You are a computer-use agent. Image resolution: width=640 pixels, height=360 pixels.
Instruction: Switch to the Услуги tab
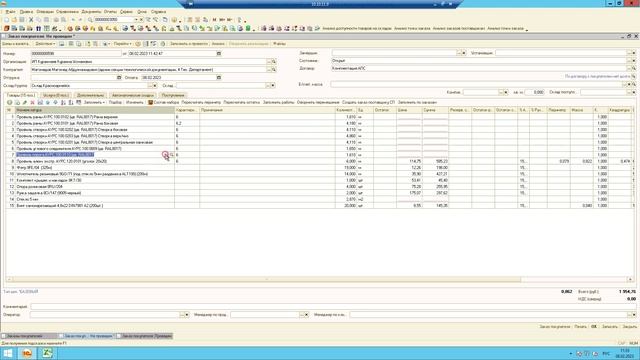[56, 95]
